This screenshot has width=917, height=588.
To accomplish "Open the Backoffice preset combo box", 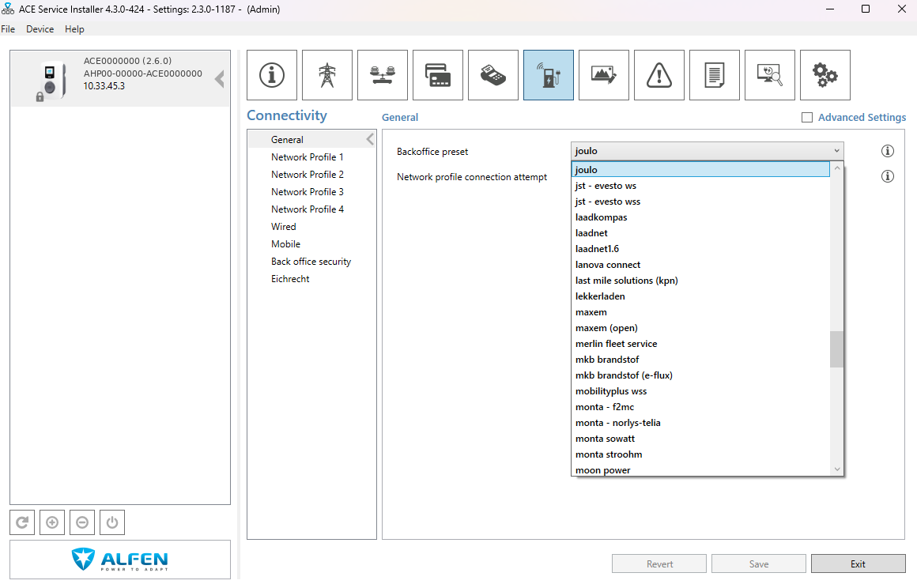I will pyautogui.click(x=707, y=151).
